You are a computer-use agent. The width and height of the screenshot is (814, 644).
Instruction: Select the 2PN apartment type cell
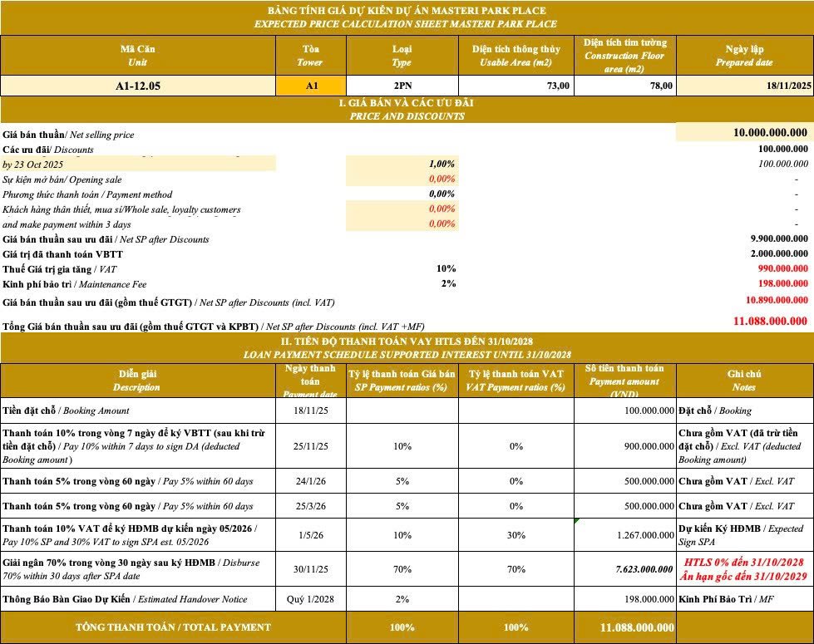pyautogui.click(x=402, y=86)
